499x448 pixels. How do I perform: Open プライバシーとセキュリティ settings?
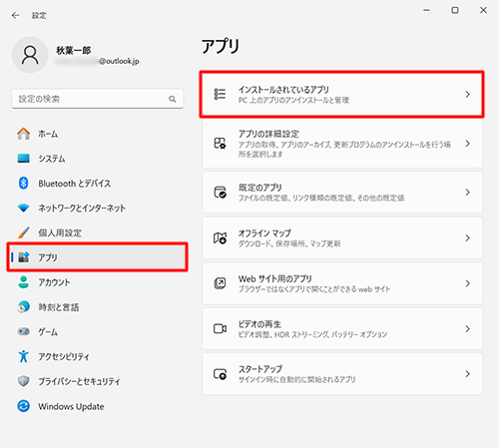click(97, 381)
